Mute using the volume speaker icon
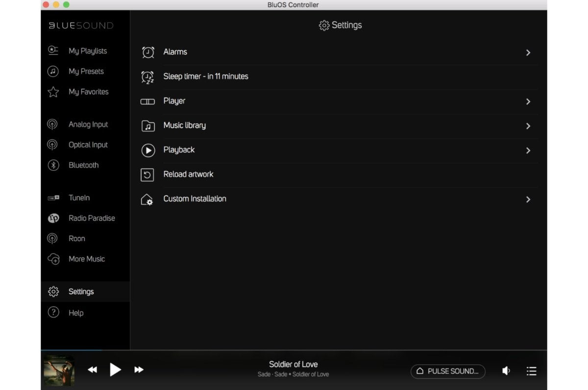This screenshot has height=390, width=588. 506,371
